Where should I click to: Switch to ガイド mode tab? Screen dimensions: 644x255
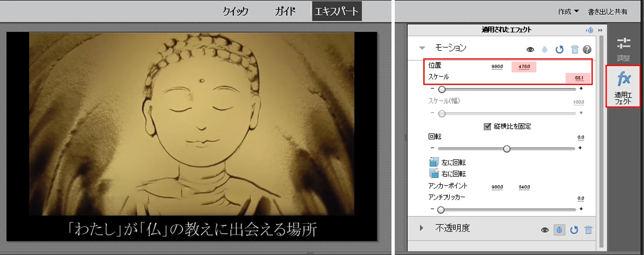285,12
